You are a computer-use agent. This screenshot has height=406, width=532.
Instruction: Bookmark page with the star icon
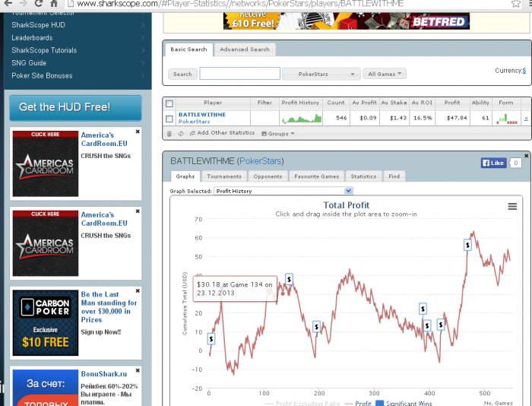(x=516, y=4)
